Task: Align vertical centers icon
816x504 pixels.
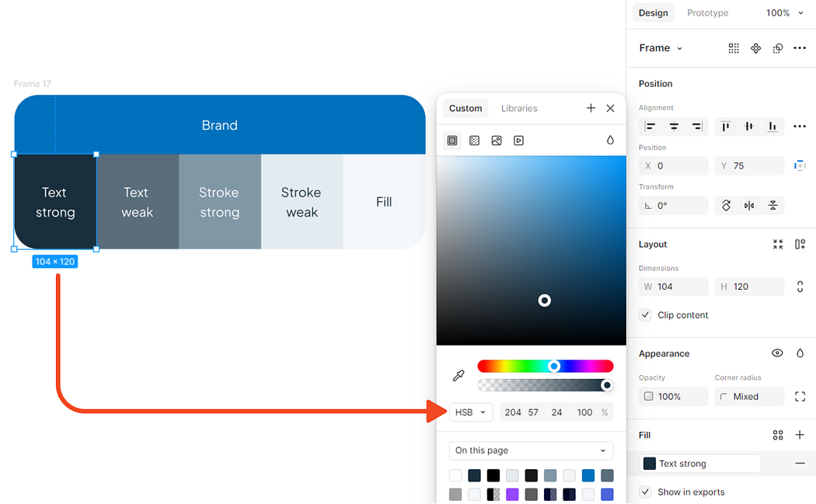Action: click(749, 127)
